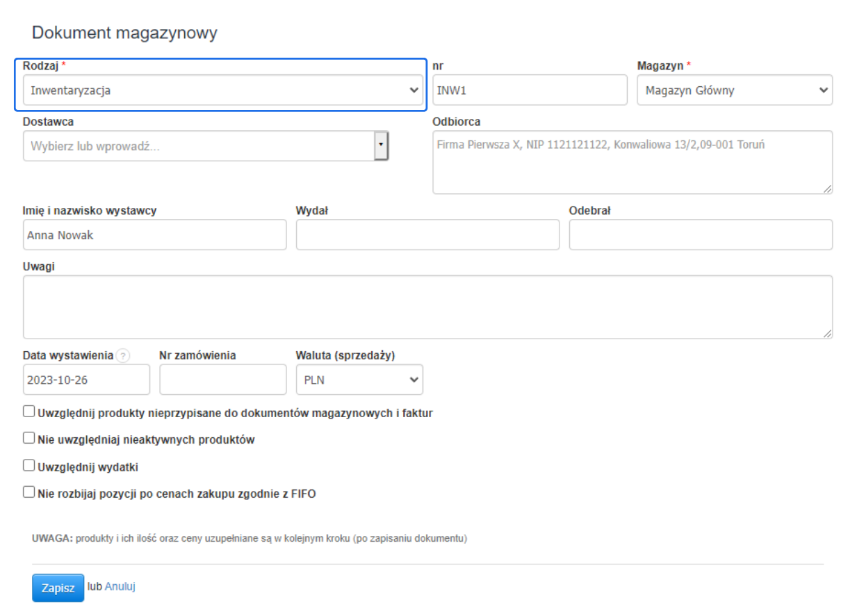The height and width of the screenshot is (616, 841).
Task: Click the Anuluj link
Action: tap(120, 586)
